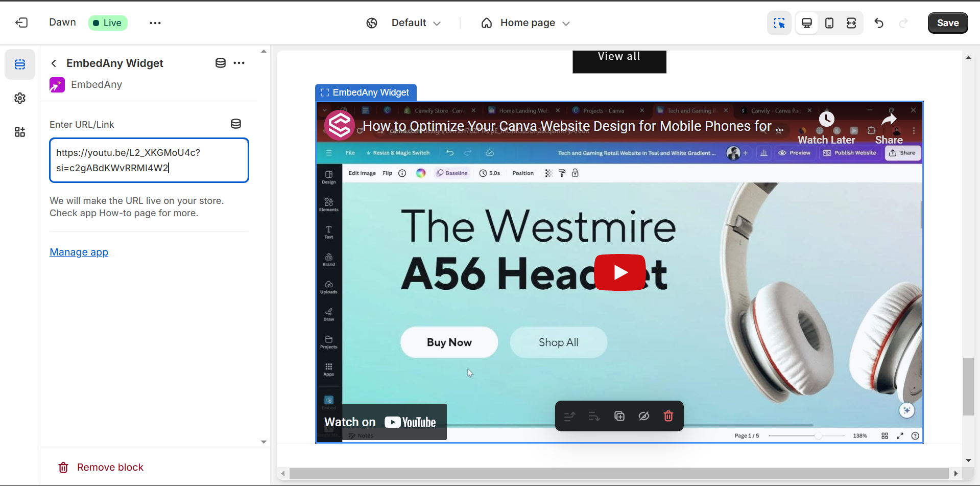Toggle the section inspector tool
The image size is (980, 486).
[x=779, y=23]
